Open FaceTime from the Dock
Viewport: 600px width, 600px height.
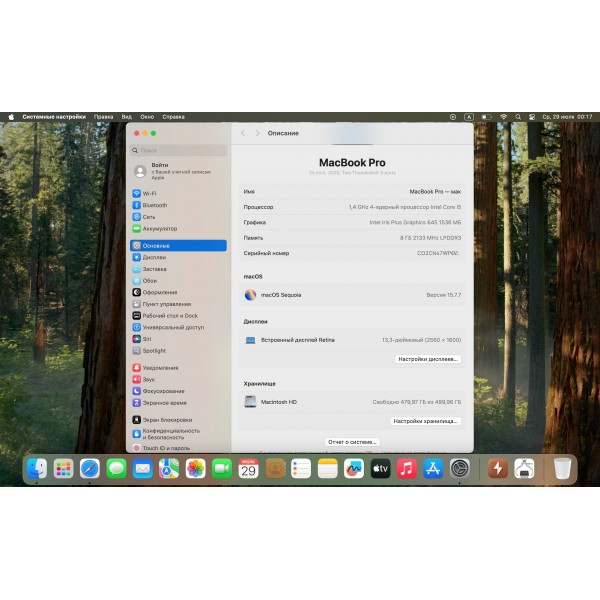click(222, 468)
